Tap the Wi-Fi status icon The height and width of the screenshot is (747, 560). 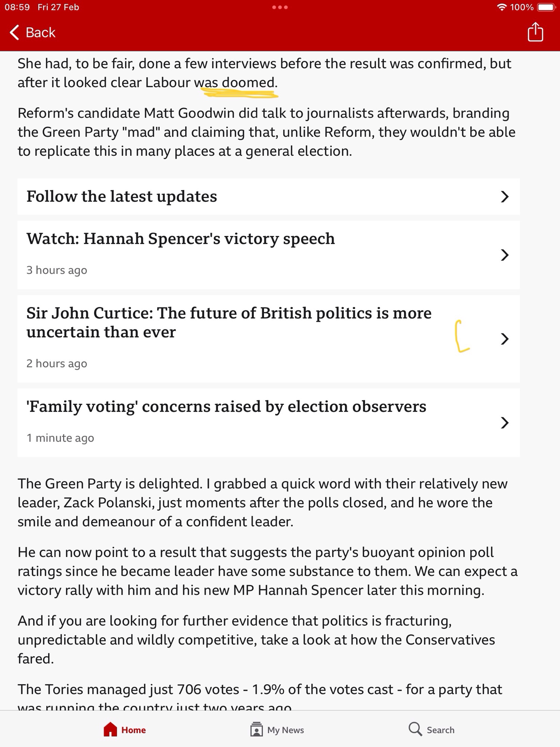(x=502, y=7)
